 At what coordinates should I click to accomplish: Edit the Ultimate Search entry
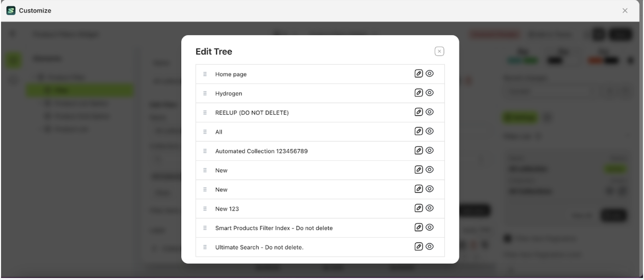418,247
